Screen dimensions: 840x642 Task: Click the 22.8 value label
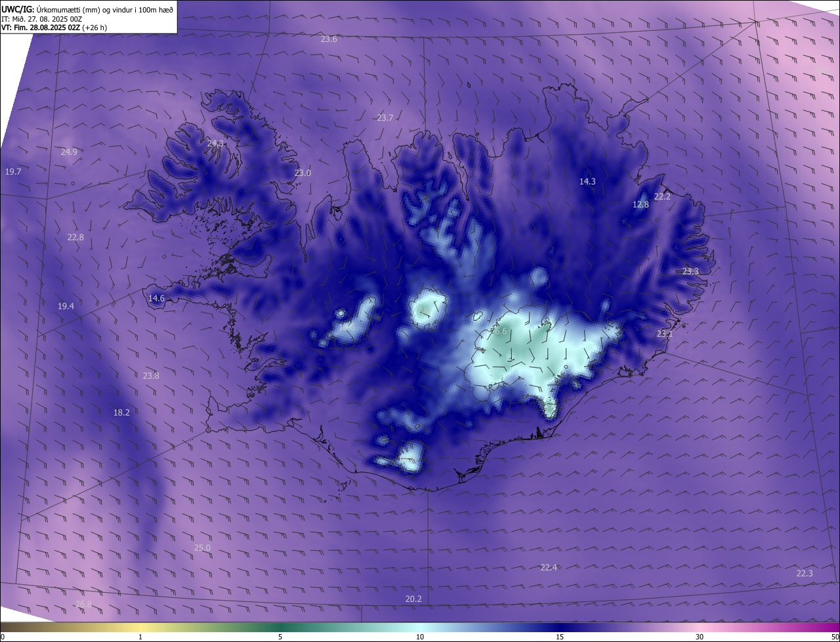[x=75, y=238]
